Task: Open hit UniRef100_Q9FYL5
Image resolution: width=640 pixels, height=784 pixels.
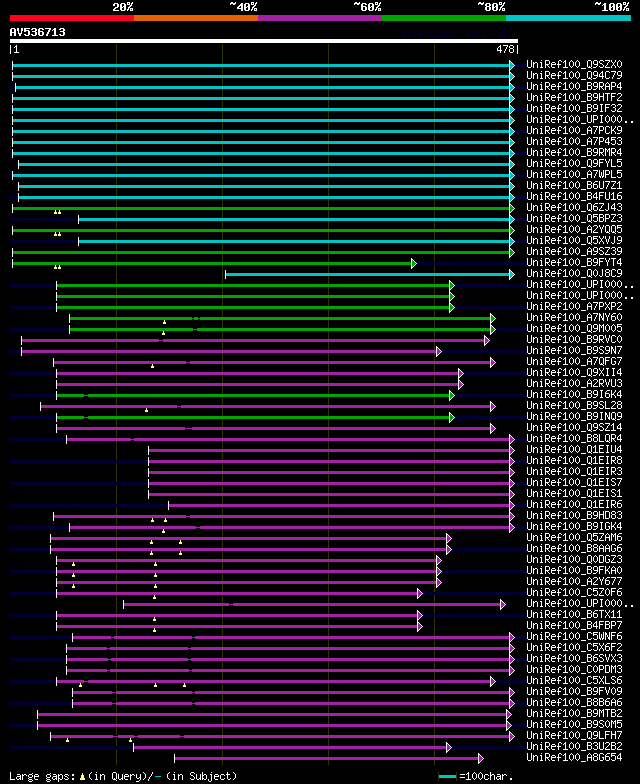Action: click(x=574, y=164)
